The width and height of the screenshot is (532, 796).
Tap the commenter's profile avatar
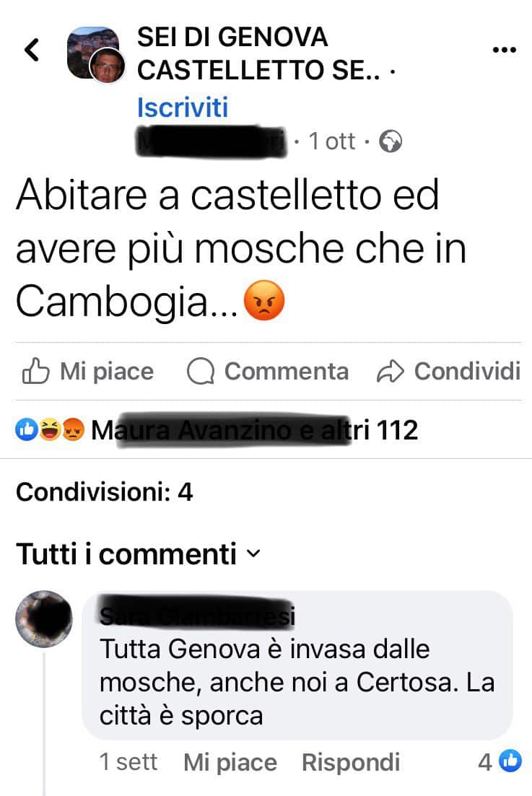point(43,618)
